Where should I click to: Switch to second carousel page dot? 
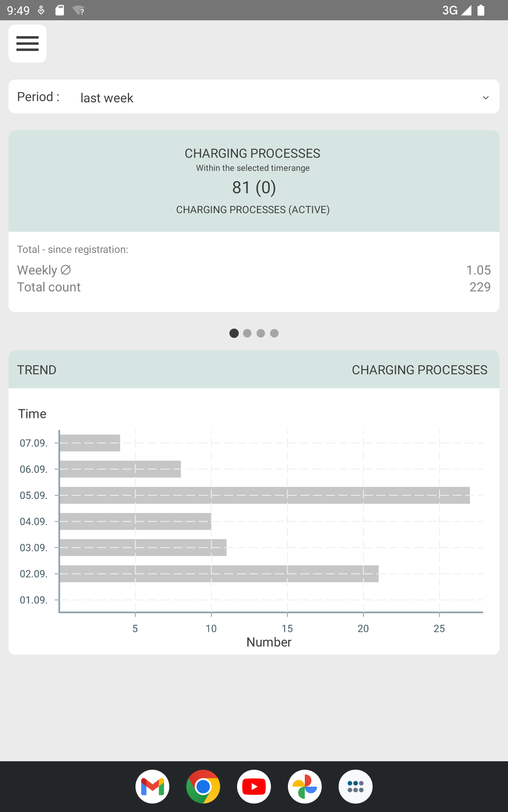(x=247, y=333)
